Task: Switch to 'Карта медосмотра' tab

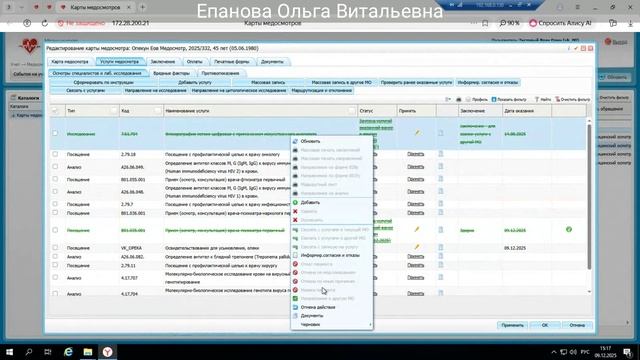Action: [x=70, y=62]
